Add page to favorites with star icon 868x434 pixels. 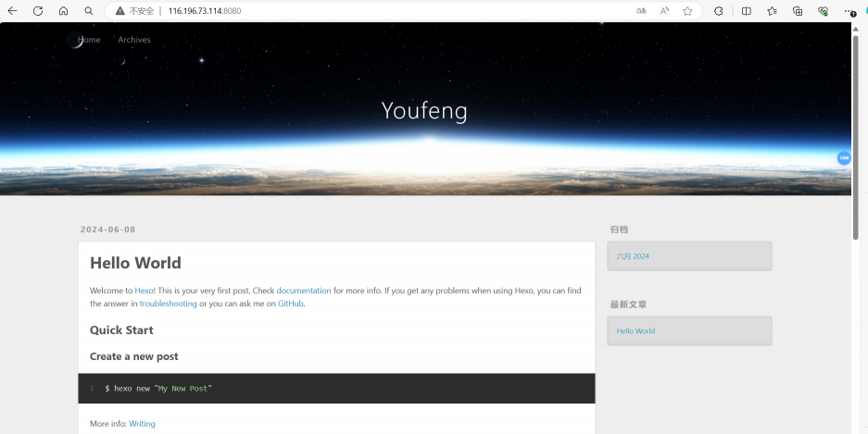(687, 11)
